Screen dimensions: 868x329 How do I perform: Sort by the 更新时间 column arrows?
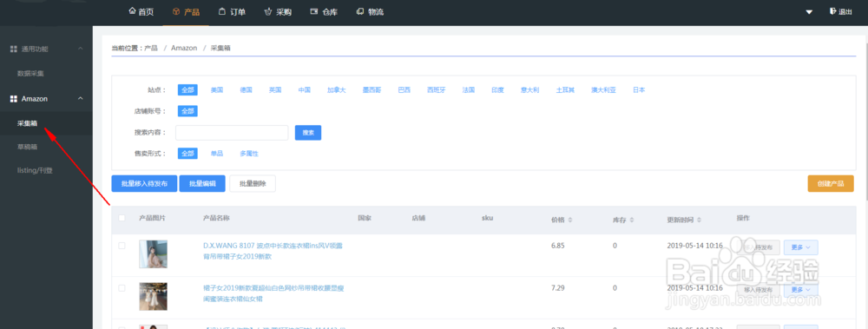pos(699,220)
